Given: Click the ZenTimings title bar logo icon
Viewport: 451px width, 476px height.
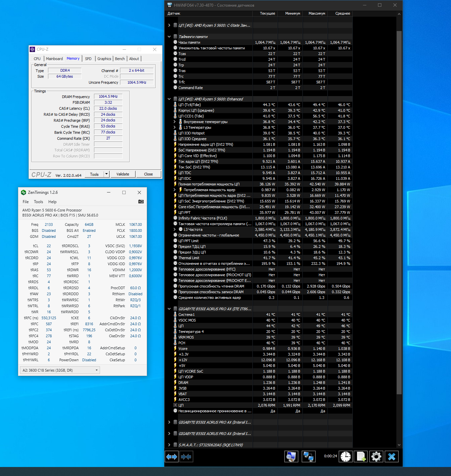Looking at the screenshot, I should tap(23, 192).
